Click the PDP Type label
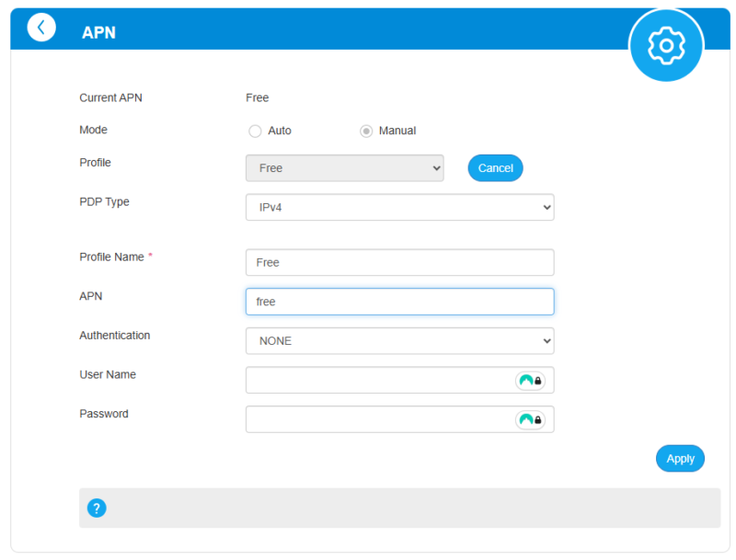This screenshot has height=560, width=736. pyautogui.click(x=104, y=201)
